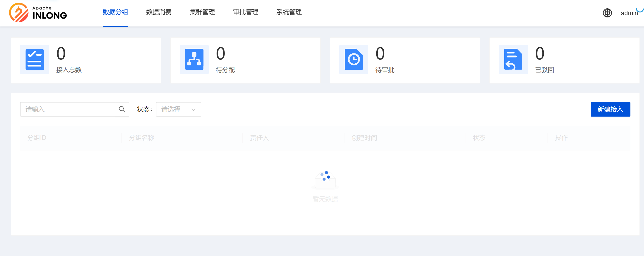Focus the 请输入 search input field
644x256 pixels.
(68, 109)
